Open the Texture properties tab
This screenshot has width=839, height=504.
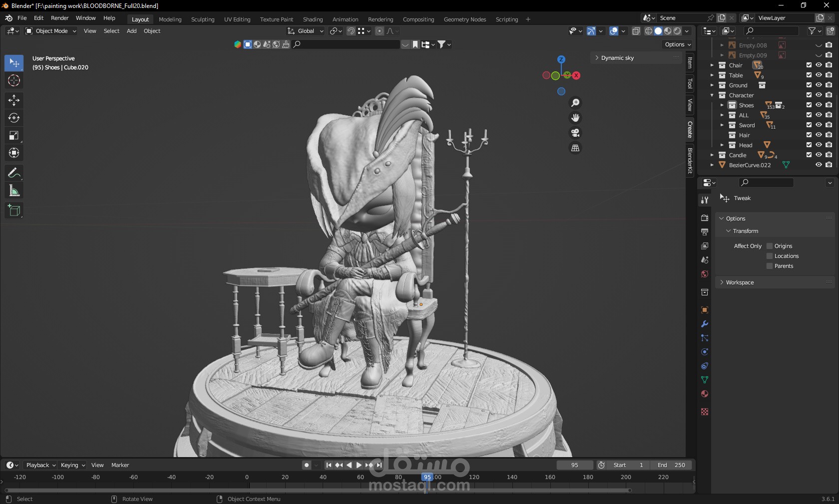(x=705, y=412)
